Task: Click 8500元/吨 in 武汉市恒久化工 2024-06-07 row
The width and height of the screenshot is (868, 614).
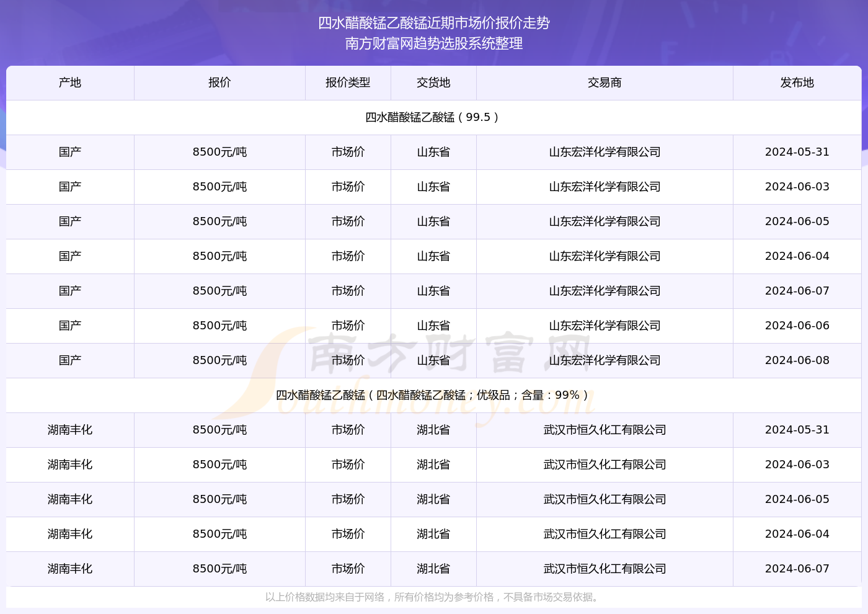Action: (x=219, y=569)
